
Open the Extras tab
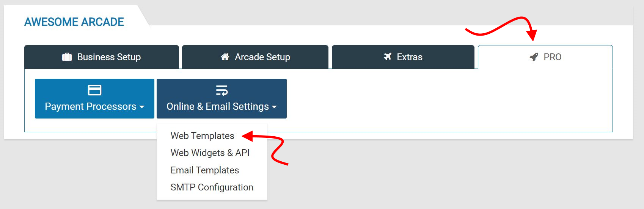coord(403,57)
